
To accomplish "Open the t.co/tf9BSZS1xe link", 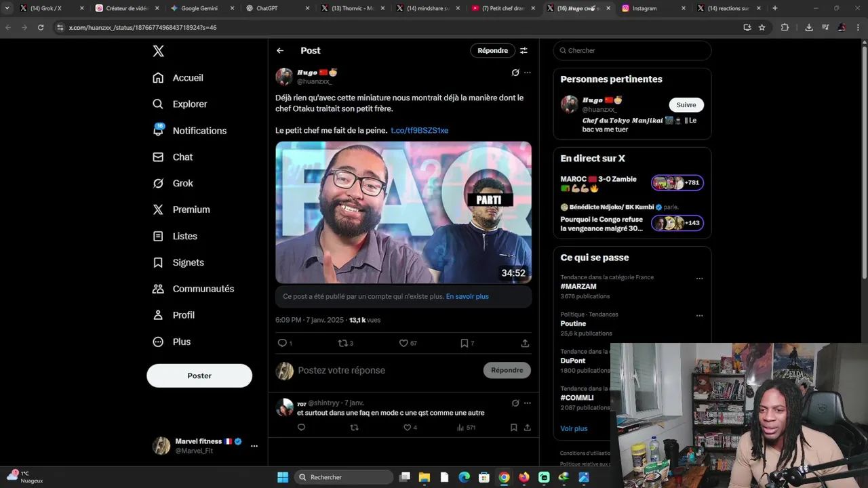I will tap(419, 130).
